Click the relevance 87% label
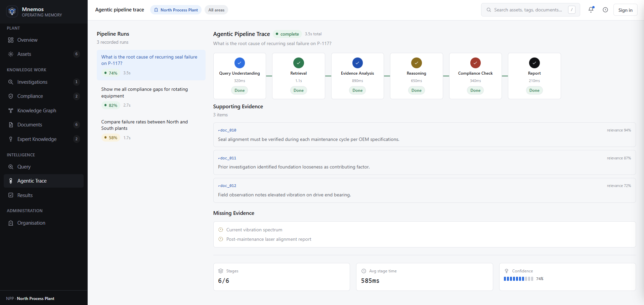 (619, 158)
